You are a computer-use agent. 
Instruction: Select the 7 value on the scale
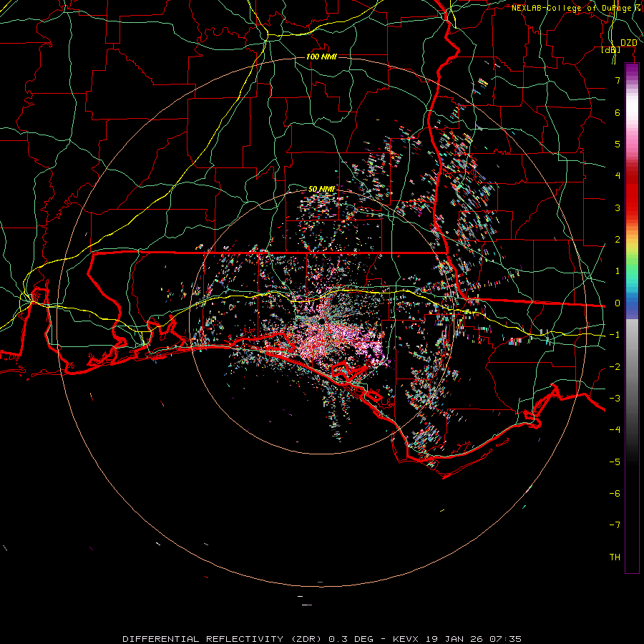point(618,80)
